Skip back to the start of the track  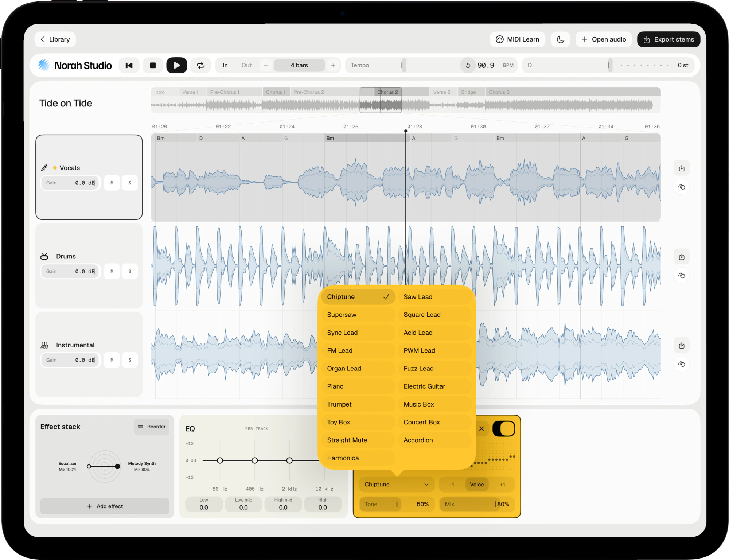pos(129,65)
